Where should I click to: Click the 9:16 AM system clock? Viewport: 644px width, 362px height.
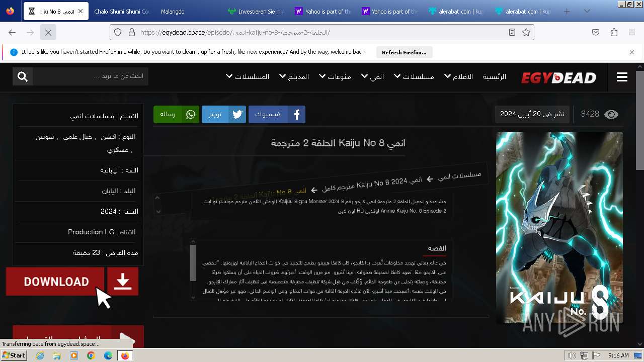pos(618,355)
